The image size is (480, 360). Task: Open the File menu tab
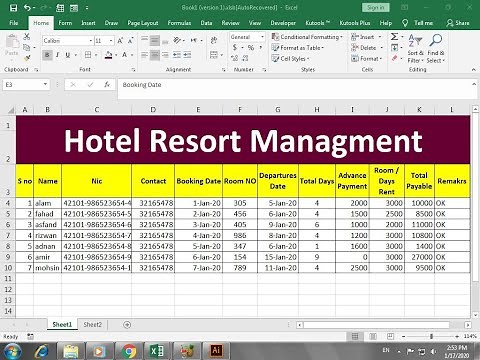point(14,23)
